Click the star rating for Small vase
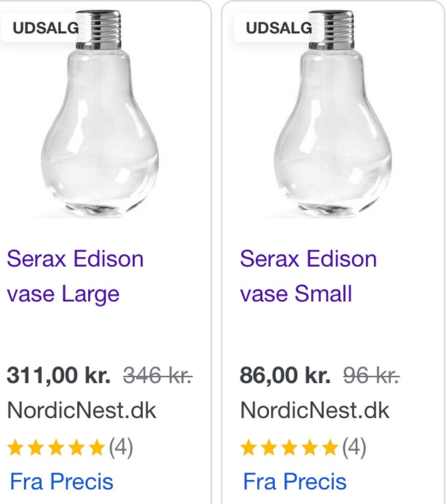This screenshot has width=447, height=504. pyautogui.click(x=289, y=448)
